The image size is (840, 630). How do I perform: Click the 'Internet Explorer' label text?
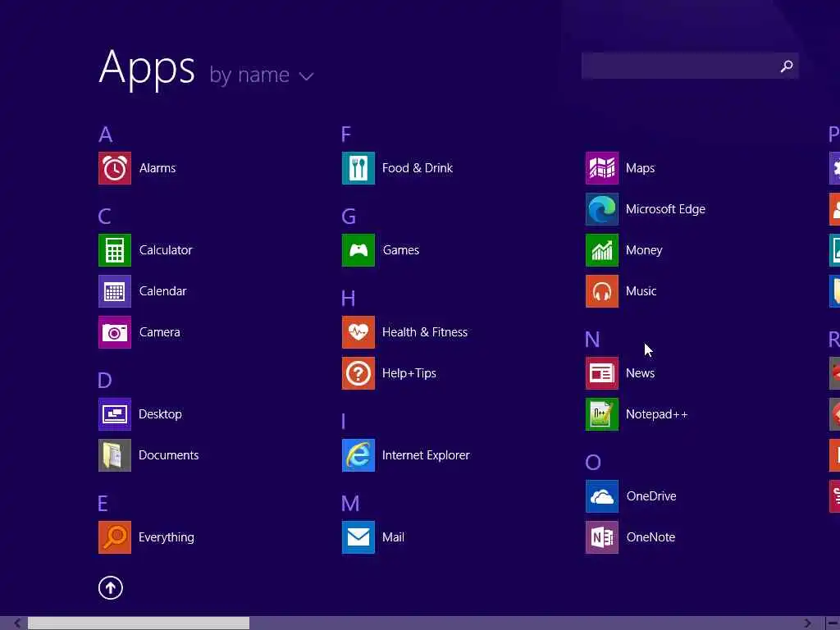click(426, 455)
